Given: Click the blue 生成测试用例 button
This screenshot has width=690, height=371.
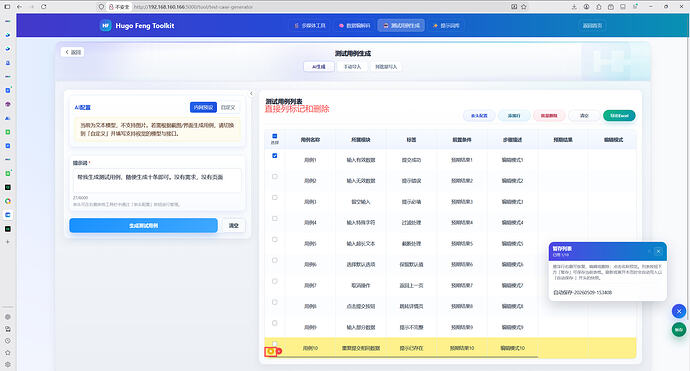Looking at the screenshot, I should 143,225.
